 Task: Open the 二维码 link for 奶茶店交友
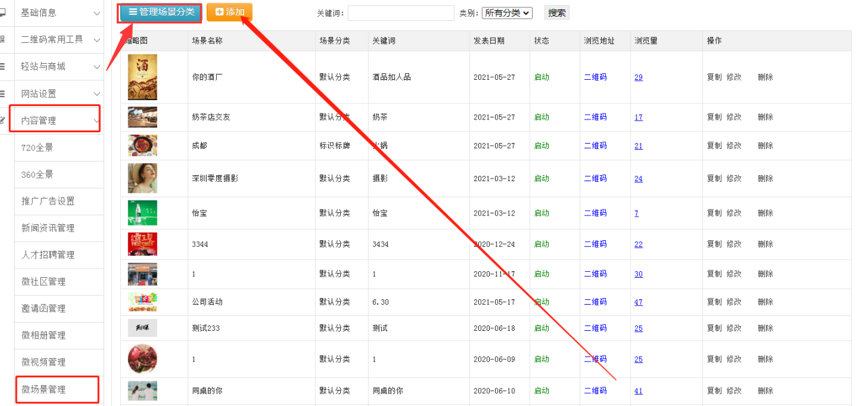(595, 117)
